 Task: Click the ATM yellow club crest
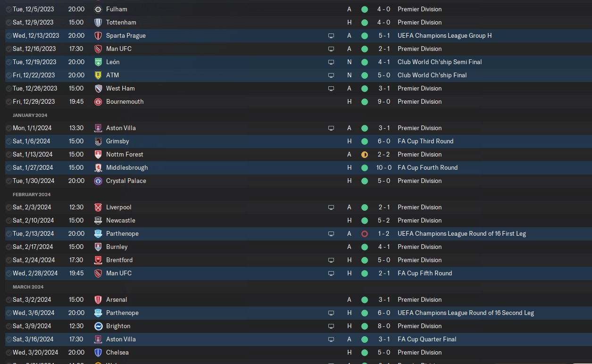coord(98,75)
